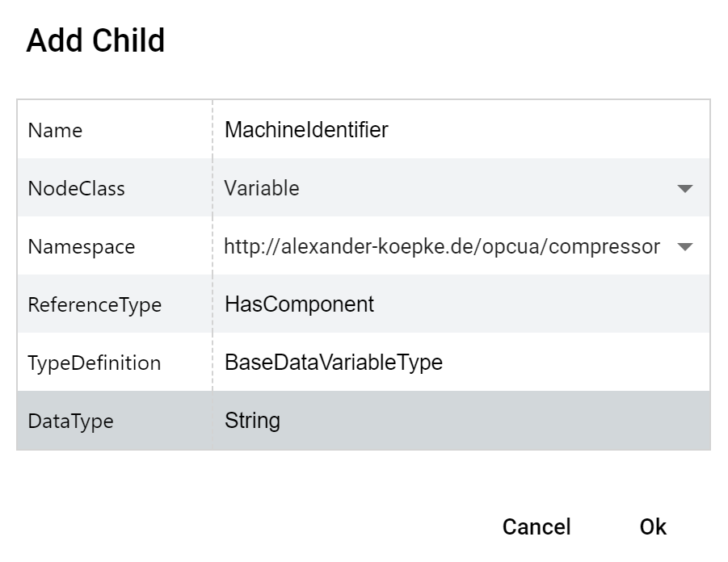Click the BaseDataVariableType field
The width and height of the screenshot is (728, 562).
[x=461, y=362]
